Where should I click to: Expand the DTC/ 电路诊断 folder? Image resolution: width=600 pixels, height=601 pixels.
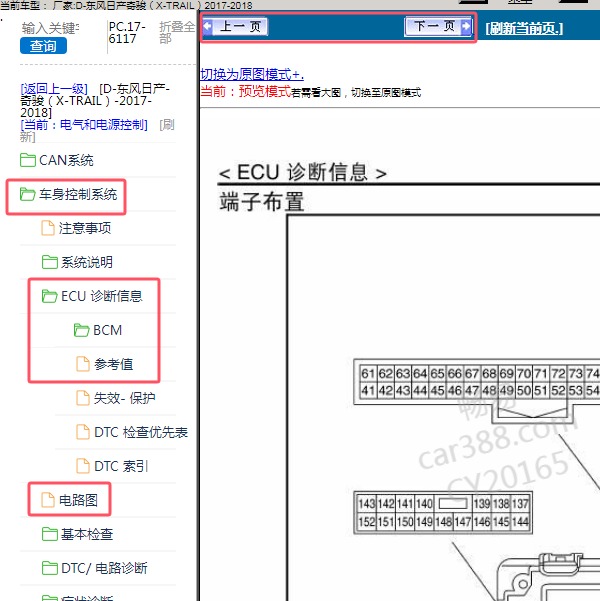coord(104,568)
